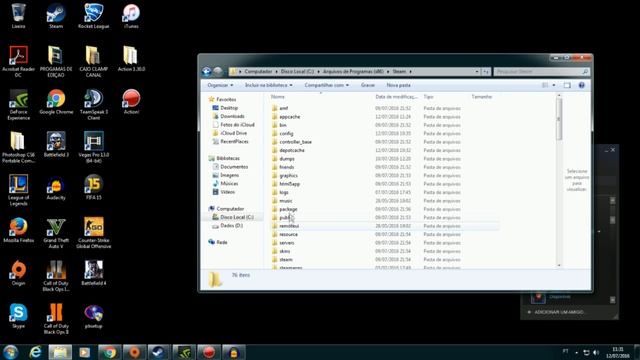Select the package folder
Image resolution: width=640 pixels, height=360 pixels.
click(288, 209)
